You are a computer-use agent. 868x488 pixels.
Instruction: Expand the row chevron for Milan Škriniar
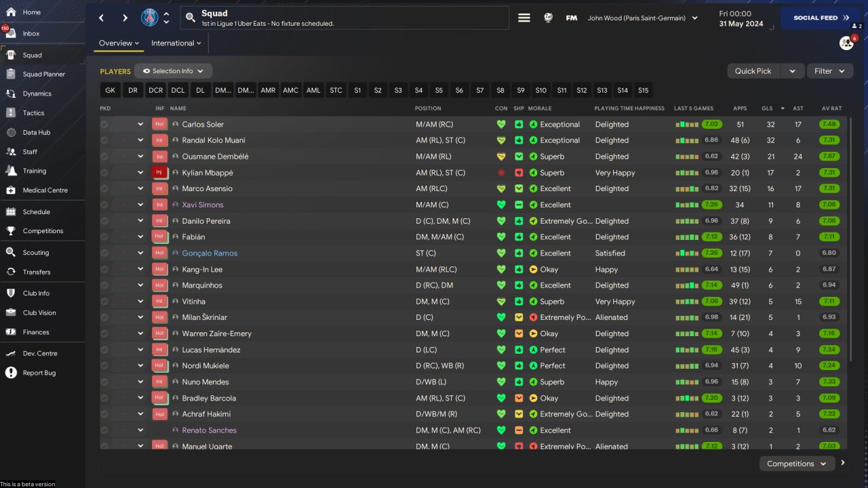click(140, 317)
